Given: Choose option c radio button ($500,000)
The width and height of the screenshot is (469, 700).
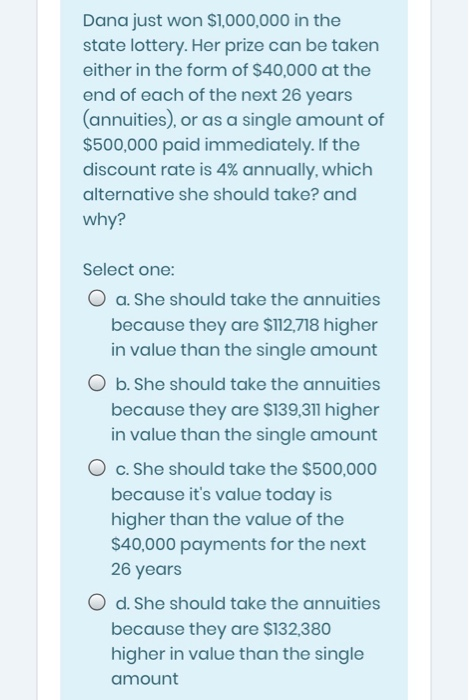Looking at the screenshot, I should pos(96,468).
